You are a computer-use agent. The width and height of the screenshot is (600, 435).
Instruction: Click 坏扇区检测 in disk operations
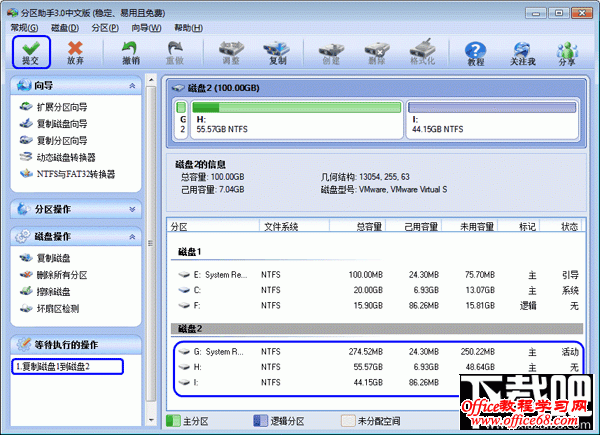point(49,309)
